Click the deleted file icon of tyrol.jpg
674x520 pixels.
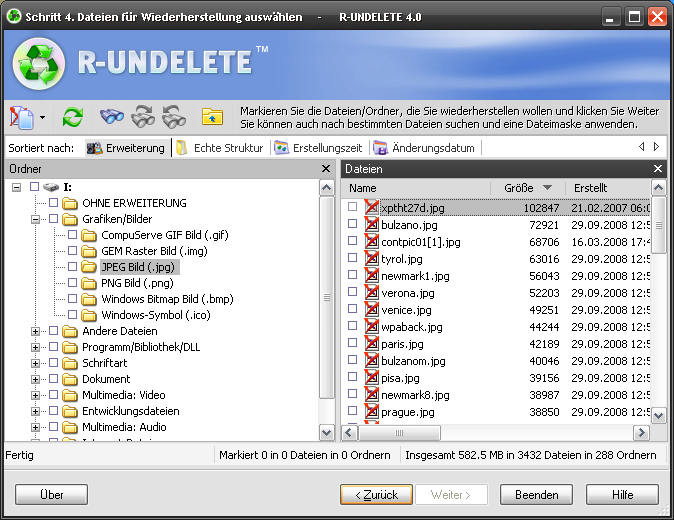pyautogui.click(x=371, y=258)
